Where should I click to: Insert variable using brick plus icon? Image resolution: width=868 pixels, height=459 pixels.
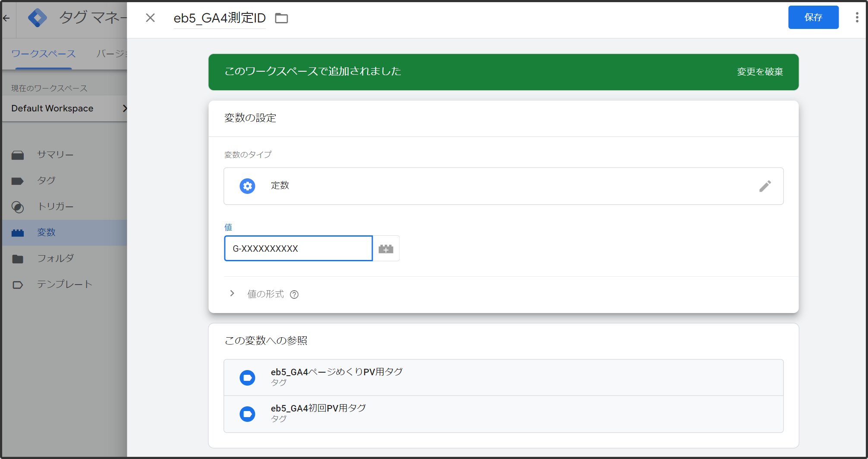tap(386, 249)
